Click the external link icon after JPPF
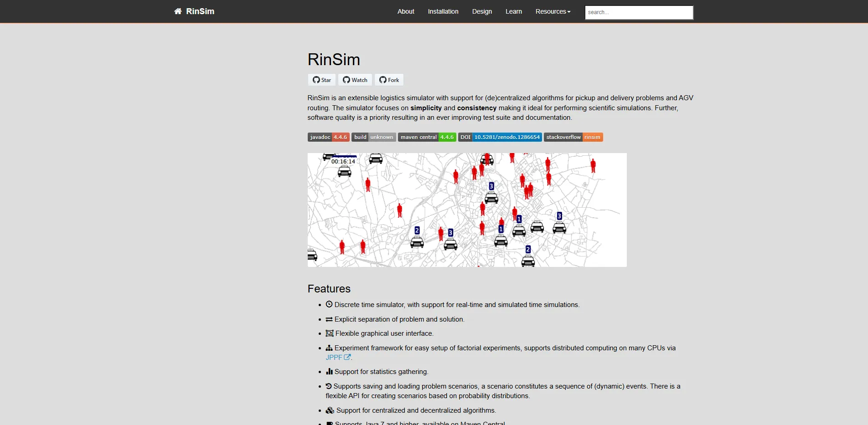868x425 pixels. click(347, 358)
